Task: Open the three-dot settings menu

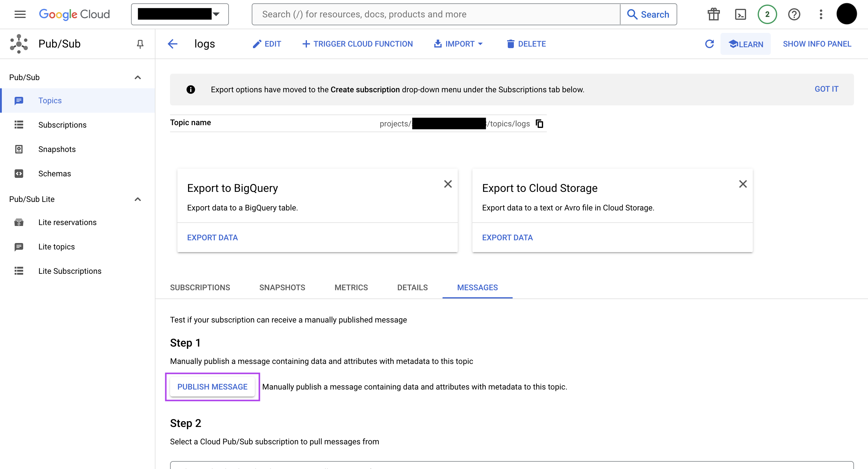Action: point(821,14)
